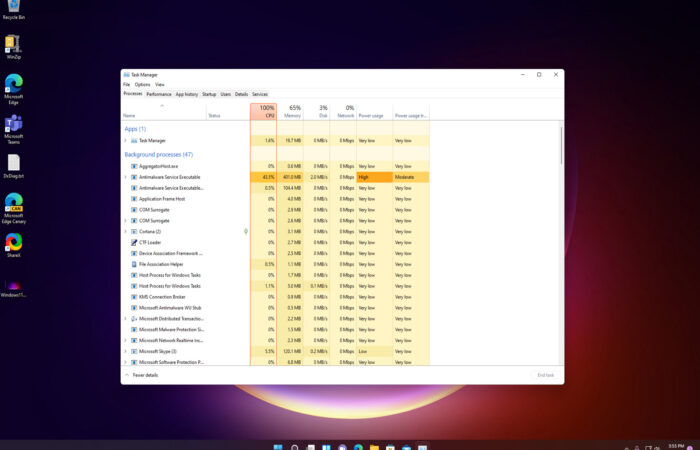This screenshot has width=700, height=450.
Task: Sort by the Power usage column header
Action: (x=375, y=112)
